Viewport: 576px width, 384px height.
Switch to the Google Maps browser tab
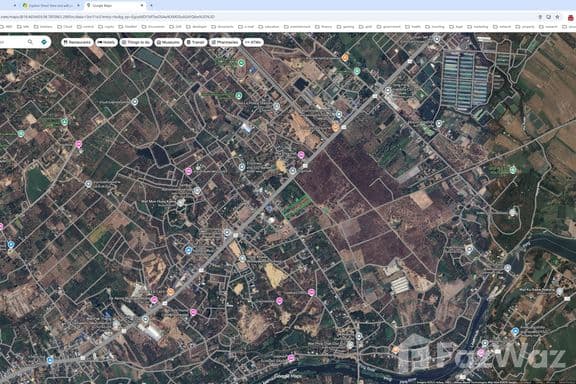pos(115,6)
